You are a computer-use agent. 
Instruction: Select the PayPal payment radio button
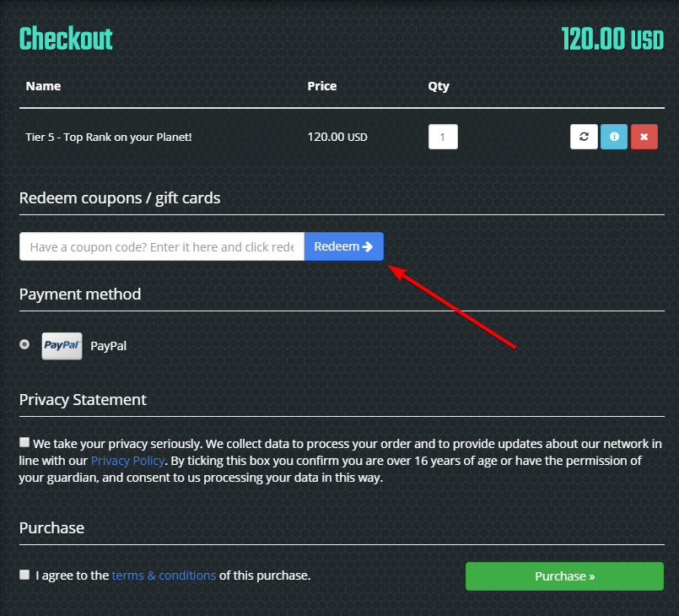tap(24, 344)
